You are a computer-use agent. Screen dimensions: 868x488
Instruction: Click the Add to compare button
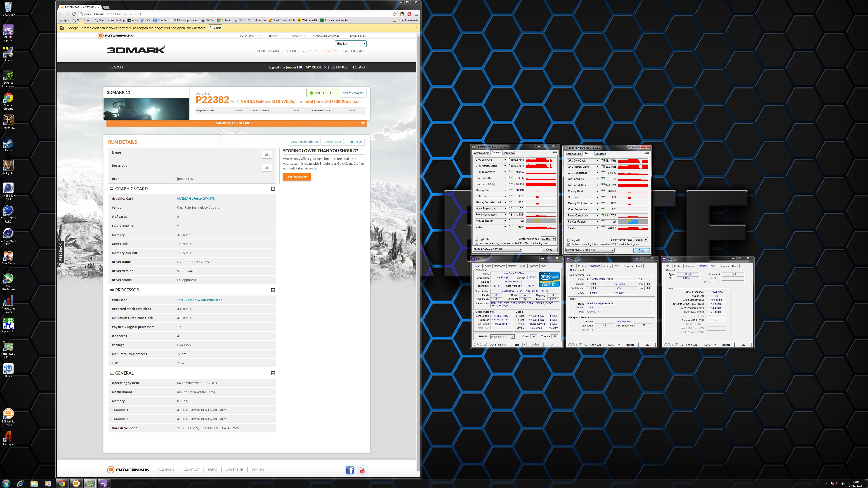tap(353, 93)
